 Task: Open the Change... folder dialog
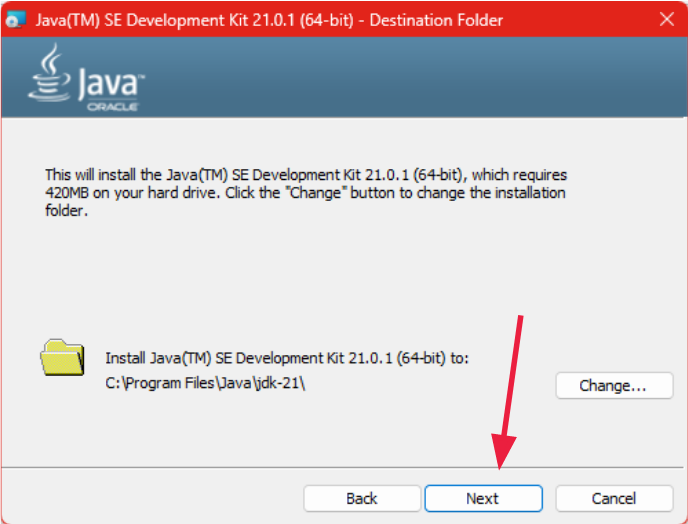click(x=613, y=385)
